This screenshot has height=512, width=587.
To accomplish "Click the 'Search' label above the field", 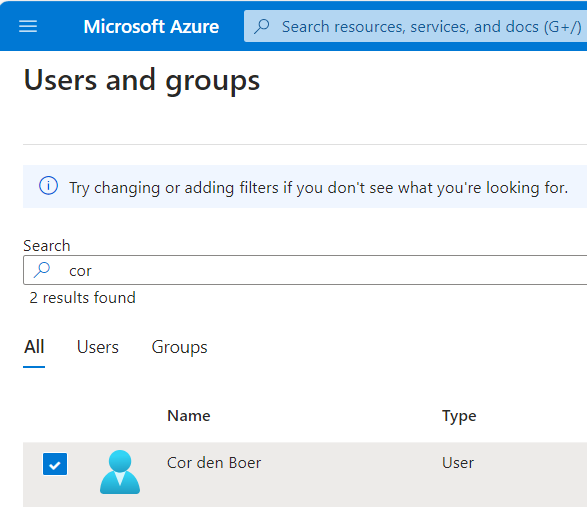I will point(46,246).
